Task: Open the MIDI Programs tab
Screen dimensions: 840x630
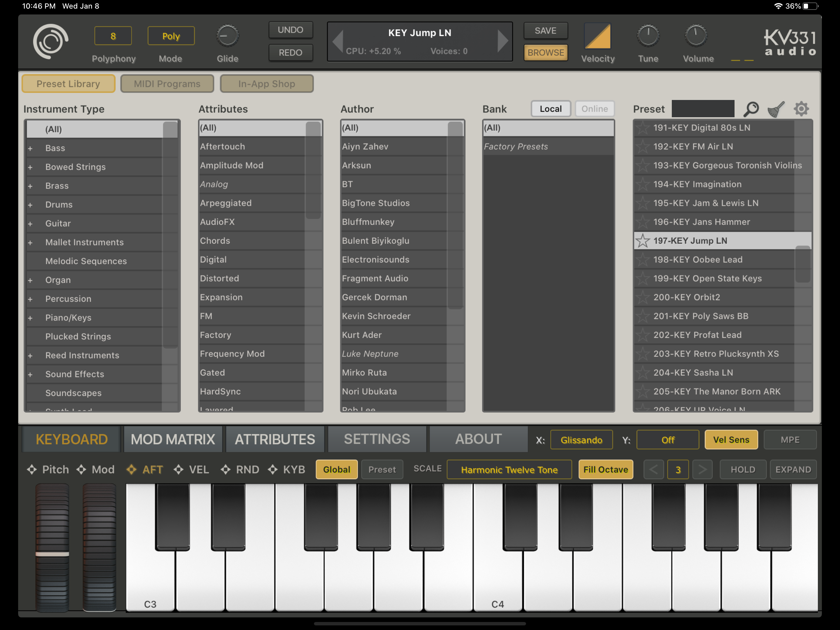Action: point(167,84)
